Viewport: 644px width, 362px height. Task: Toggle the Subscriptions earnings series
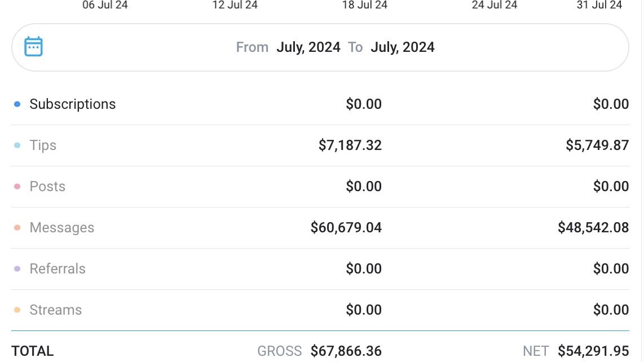point(72,104)
